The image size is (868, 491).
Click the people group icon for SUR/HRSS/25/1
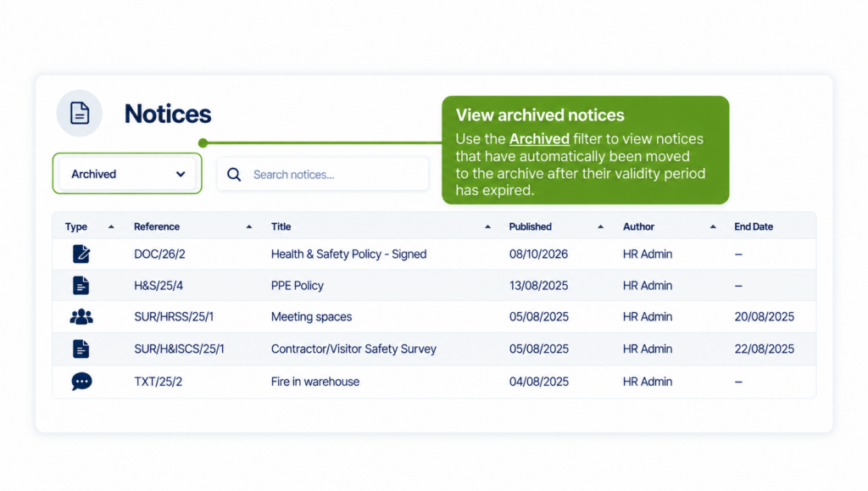81,316
